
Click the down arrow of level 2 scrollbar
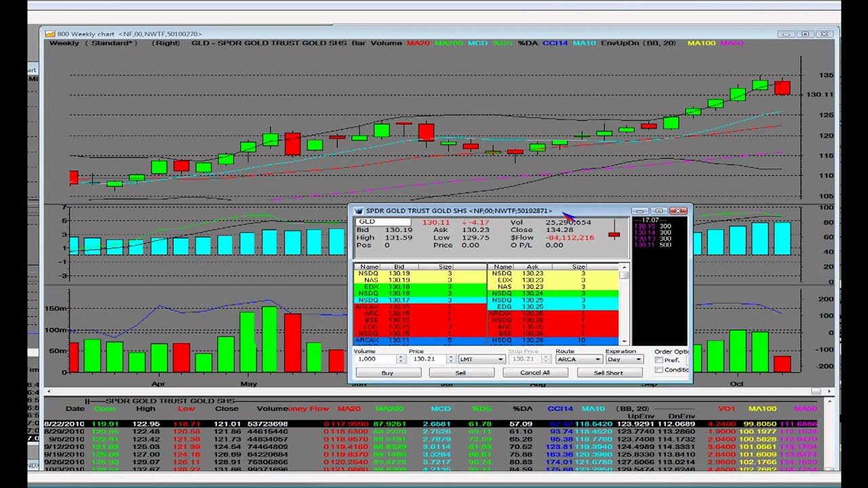tap(624, 342)
